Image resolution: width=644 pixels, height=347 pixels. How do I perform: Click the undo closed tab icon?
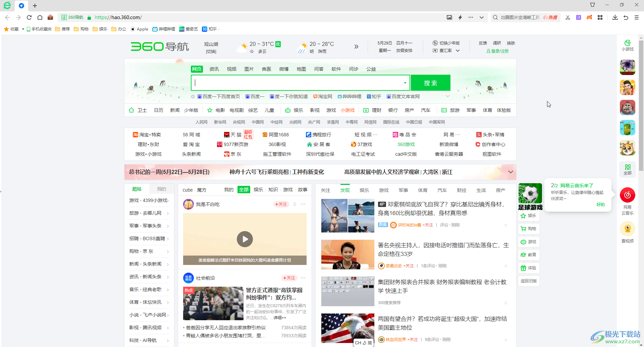(x=626, y=17)
